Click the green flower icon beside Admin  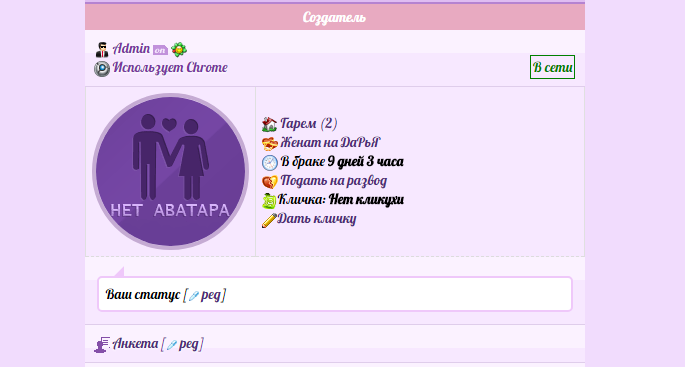point(179,50)
